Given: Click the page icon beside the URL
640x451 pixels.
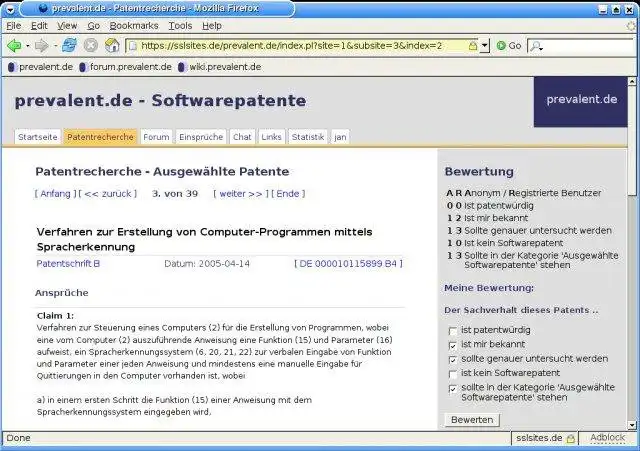Looking at the screenshot, I should (133, 46).
